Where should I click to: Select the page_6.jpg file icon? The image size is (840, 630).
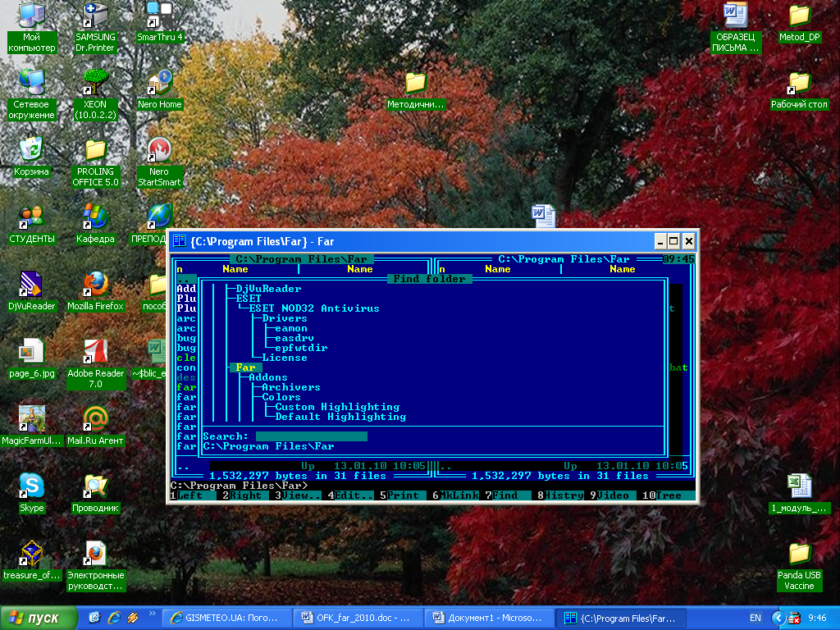click(32, 360)
